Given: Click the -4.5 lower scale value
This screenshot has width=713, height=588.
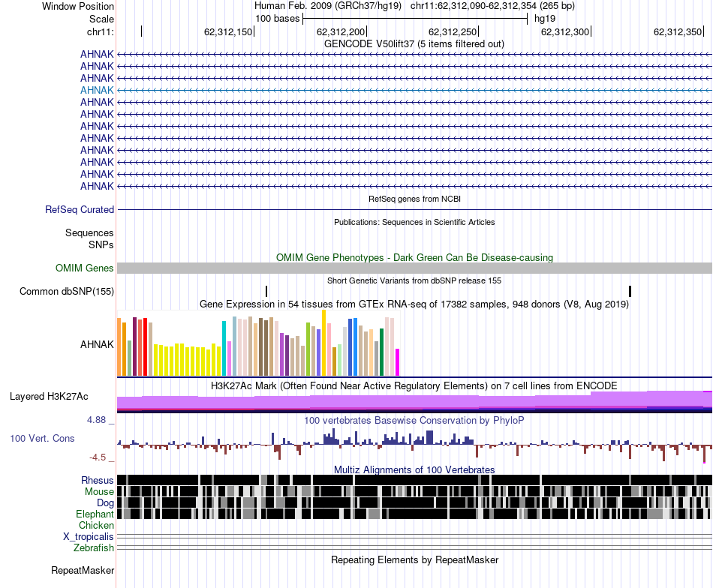Looking at the screenshot, I should (98, 457).
